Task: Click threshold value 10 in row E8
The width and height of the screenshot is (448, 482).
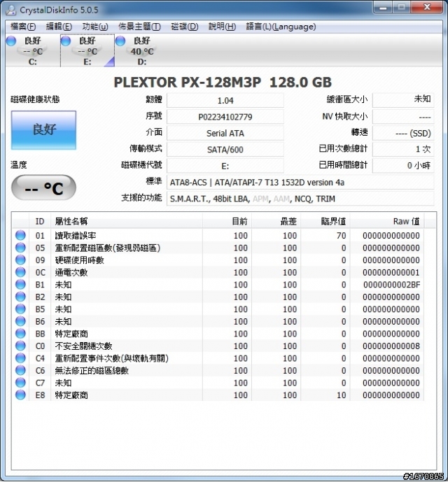Action: pyautogui.click(x=341, y=395)
